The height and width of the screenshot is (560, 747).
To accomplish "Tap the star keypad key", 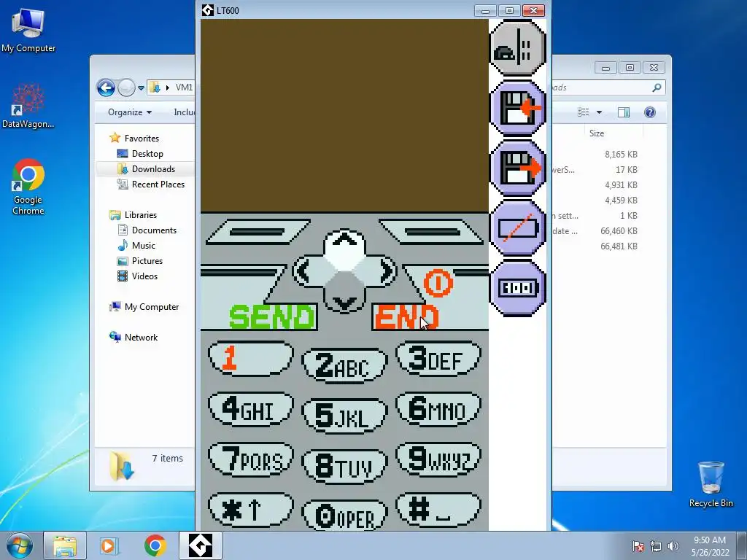I will tap(251, 510).
